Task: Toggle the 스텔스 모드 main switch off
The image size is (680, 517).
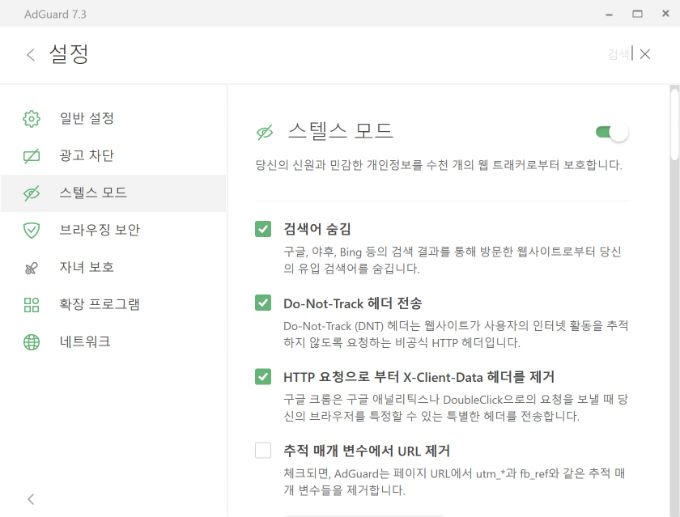Action: [x=612, y=132]
